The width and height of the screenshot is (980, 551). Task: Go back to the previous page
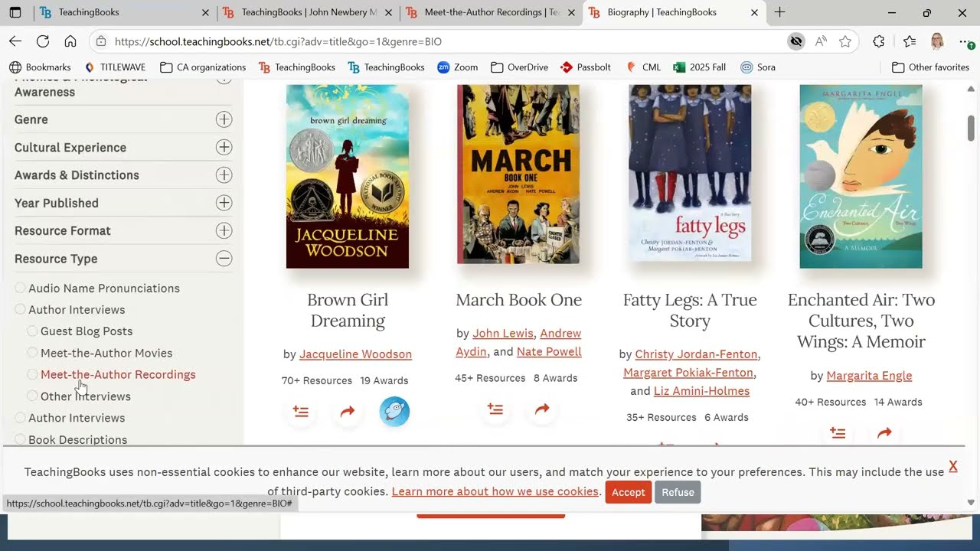coord(15,41)
